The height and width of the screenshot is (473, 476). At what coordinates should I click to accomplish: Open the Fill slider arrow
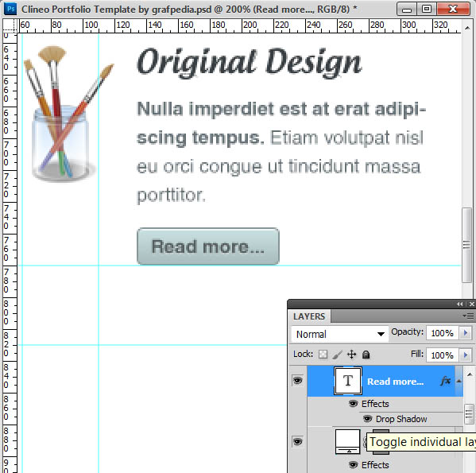tap(466, 355)
